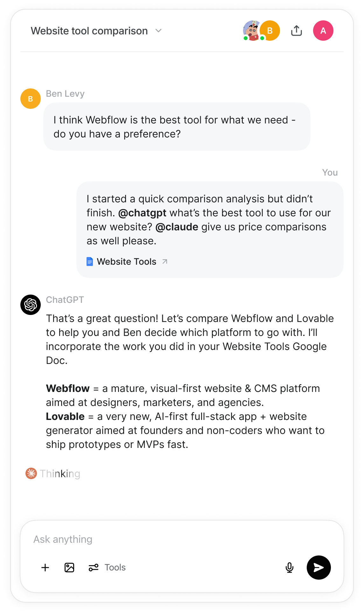364x614 pixels.
Task: Click the plus icon to add attachment
Action: coord(45,568)
